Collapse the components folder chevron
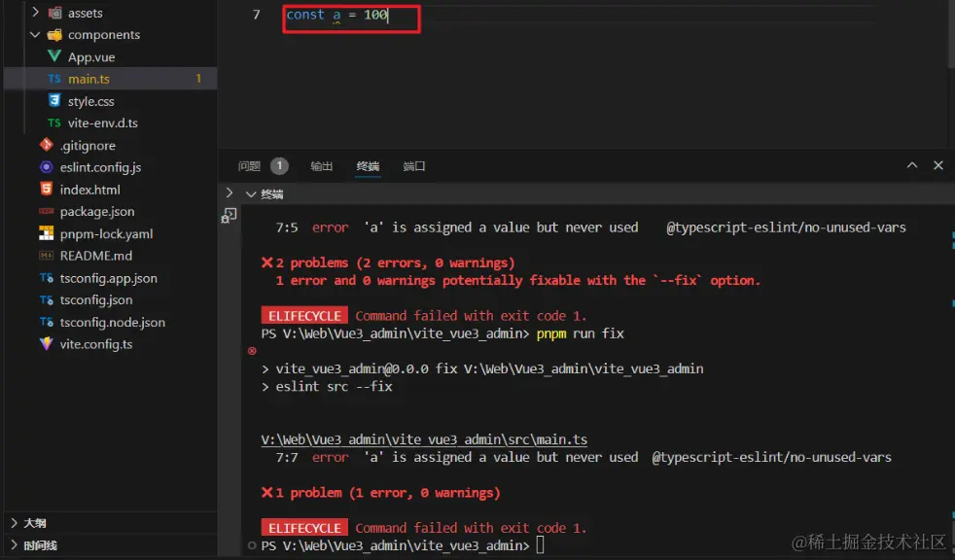This screenshot has width=955, height=560. click(35, 35)
